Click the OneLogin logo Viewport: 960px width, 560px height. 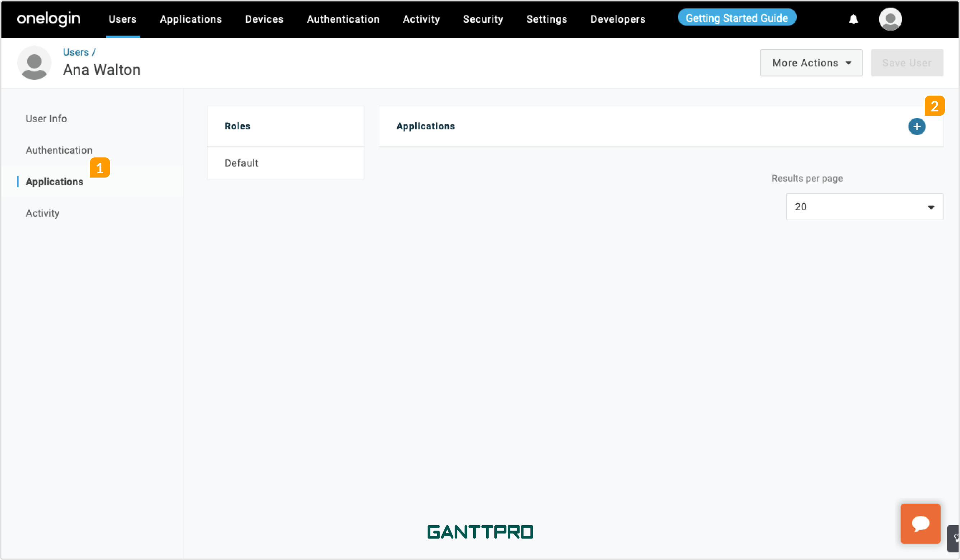click(x=49, y=19)
